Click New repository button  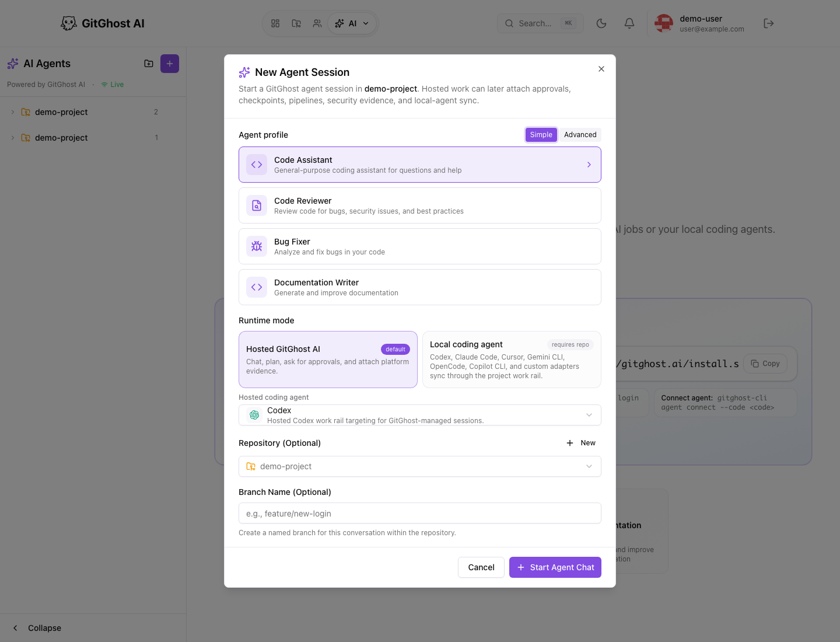[x=581, y=443]
